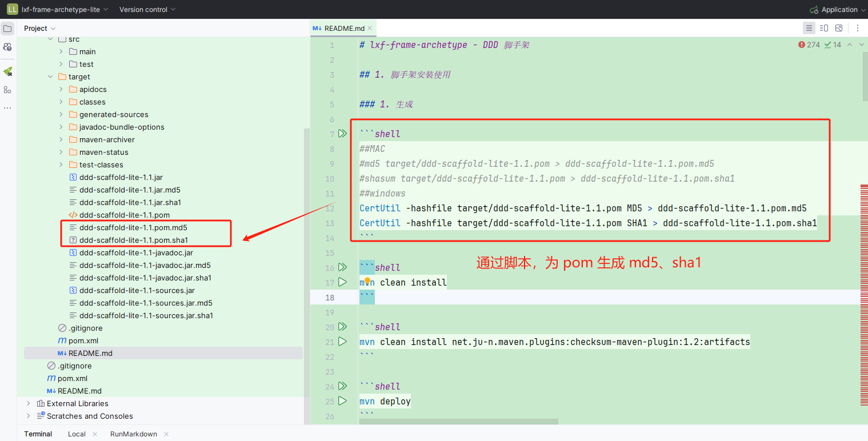The image size is (868, 441).
Task: Click line number 22 in the gutter
Action: pyautogui.click(x=330, y=357)
